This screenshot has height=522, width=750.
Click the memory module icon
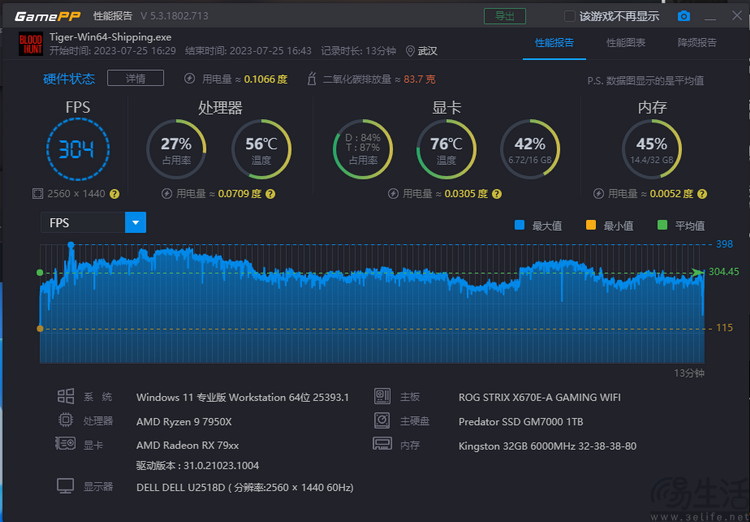tap(382, 444)
